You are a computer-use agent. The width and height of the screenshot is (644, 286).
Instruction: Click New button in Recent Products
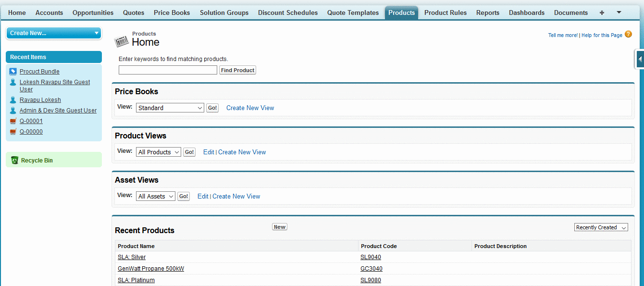click(x=279, y=227)
